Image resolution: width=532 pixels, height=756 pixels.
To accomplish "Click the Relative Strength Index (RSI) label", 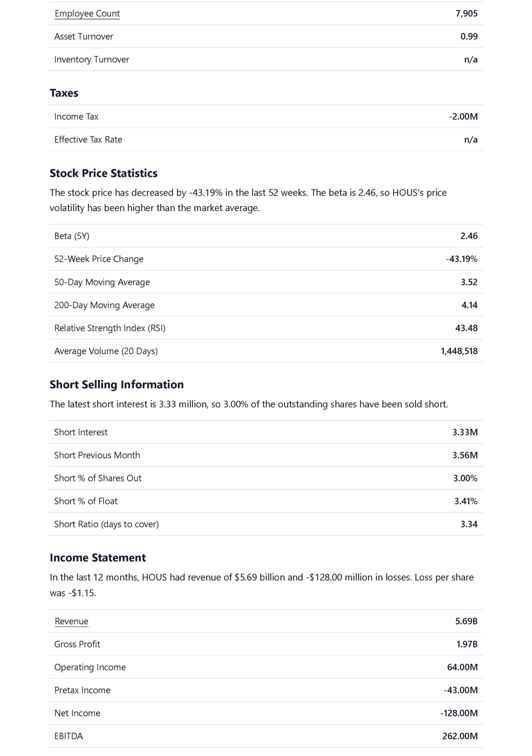I will coord(110,328).
